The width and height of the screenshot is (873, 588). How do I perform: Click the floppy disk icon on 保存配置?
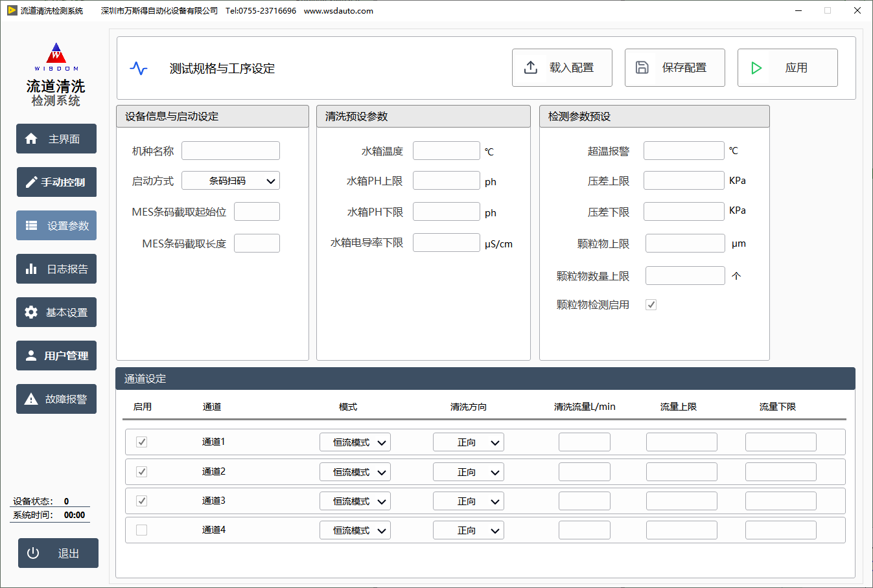(x=642, y=67)
